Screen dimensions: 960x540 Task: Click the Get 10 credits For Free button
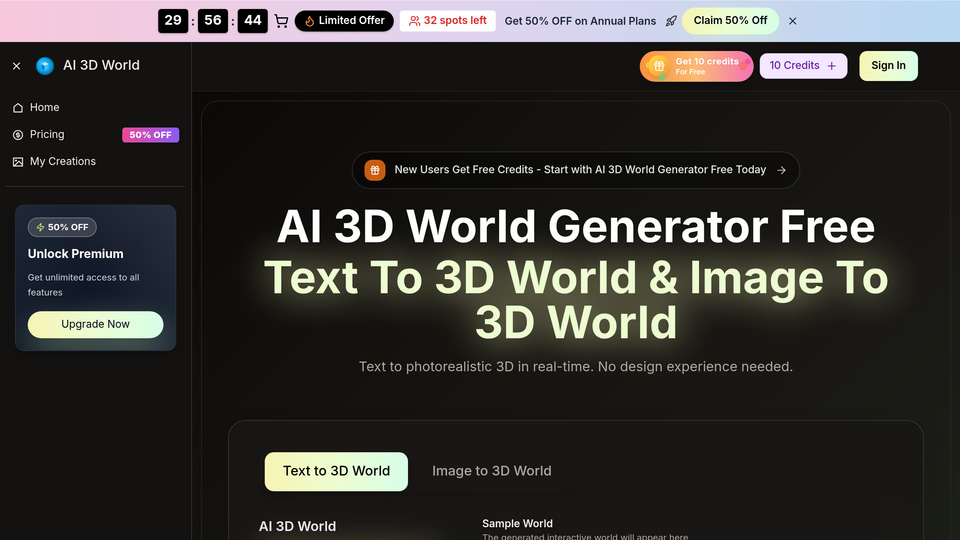(697, 66)
